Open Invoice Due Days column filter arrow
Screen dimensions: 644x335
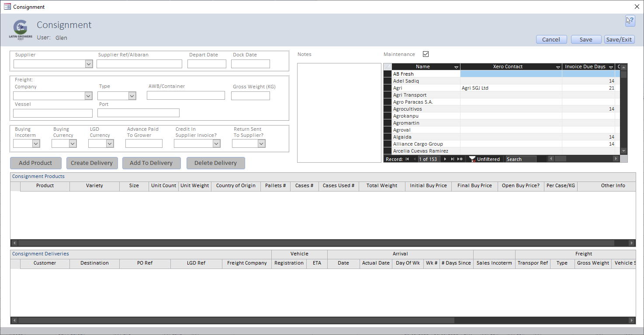(611, 67)
